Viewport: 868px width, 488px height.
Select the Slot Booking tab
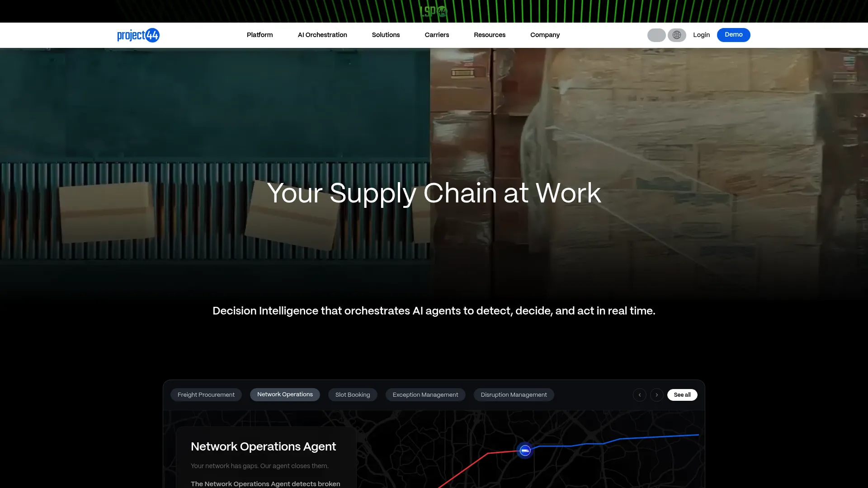point(353,395)
